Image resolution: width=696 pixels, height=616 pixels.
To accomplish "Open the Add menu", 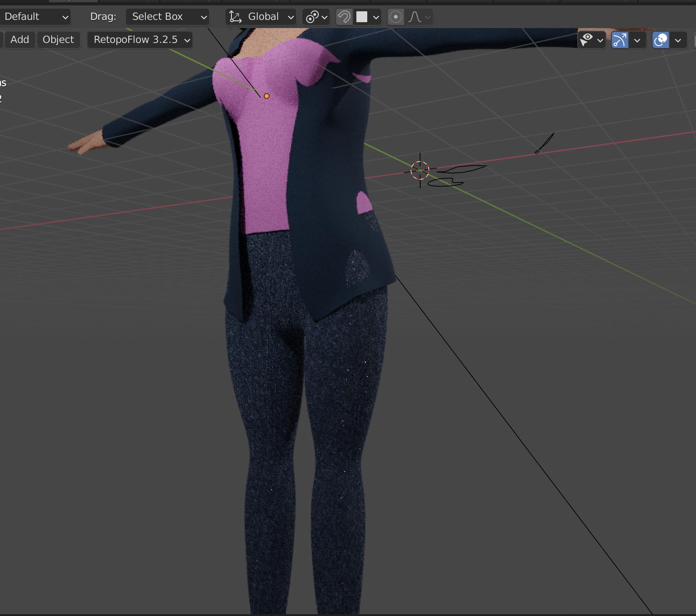I will [x=19, y=40].
